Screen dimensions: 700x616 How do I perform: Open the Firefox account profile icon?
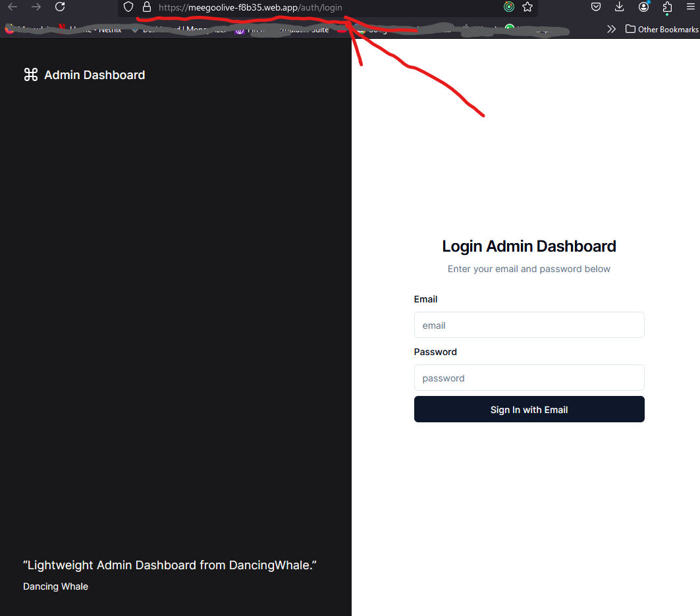click(643, 7)
